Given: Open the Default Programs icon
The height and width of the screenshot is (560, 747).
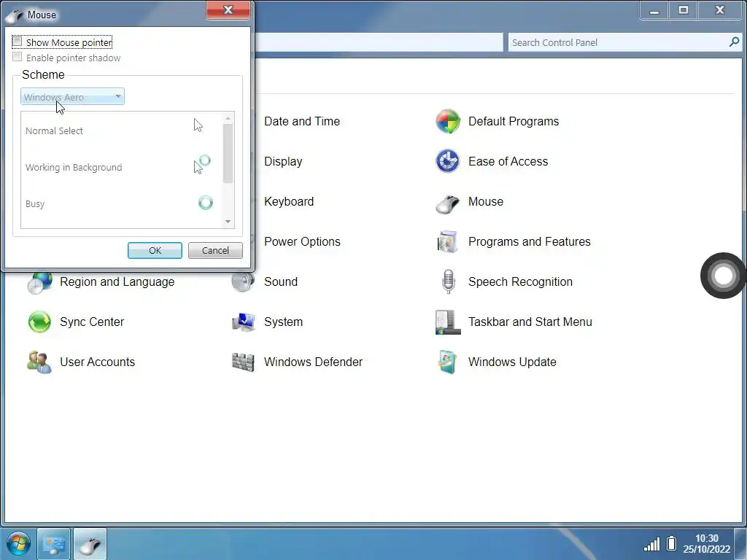Looking at the screenshot, I should tap(448, 122).
